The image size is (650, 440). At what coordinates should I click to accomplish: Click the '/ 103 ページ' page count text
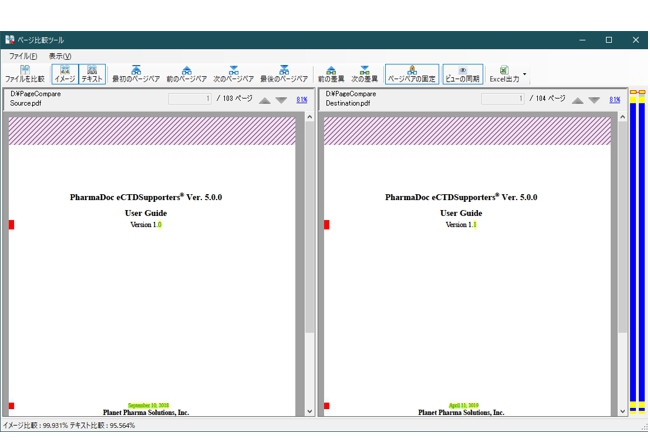coord(235,99)
